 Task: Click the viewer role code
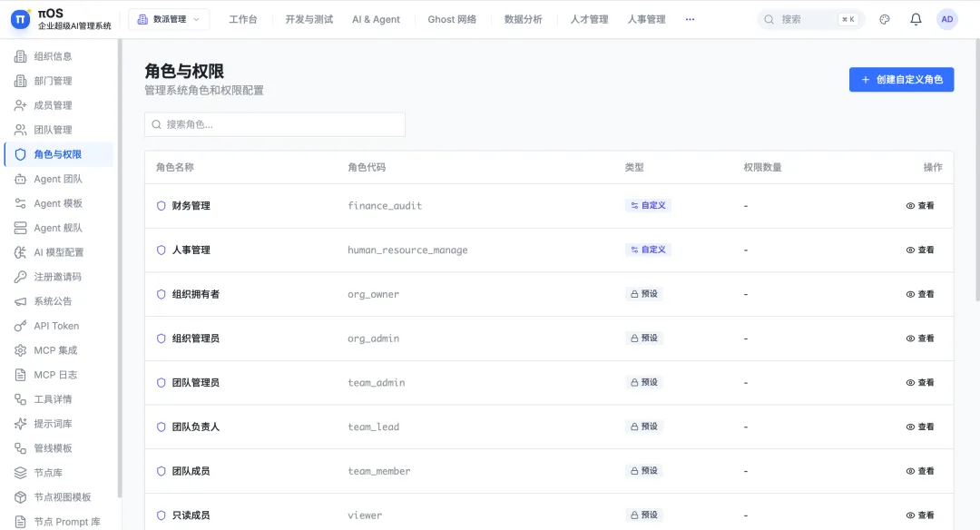(x=365, y=515)
